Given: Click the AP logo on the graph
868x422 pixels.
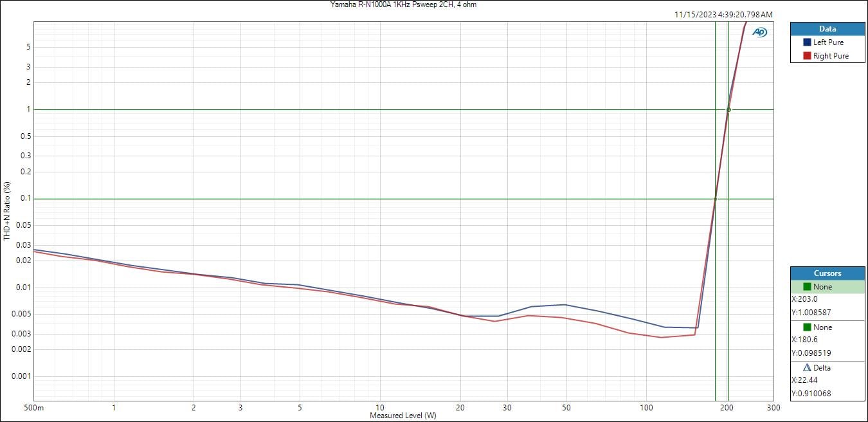Looking at the screenshot, I should (x=760, y=32).
